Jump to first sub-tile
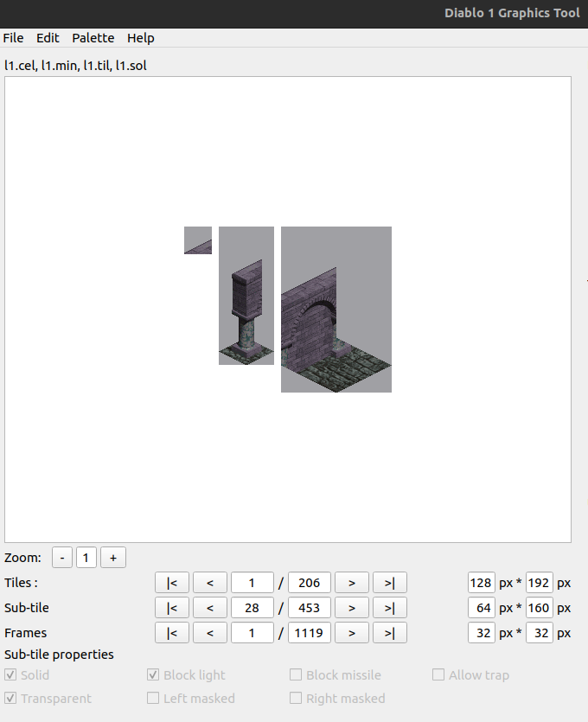 coord(172,607)
